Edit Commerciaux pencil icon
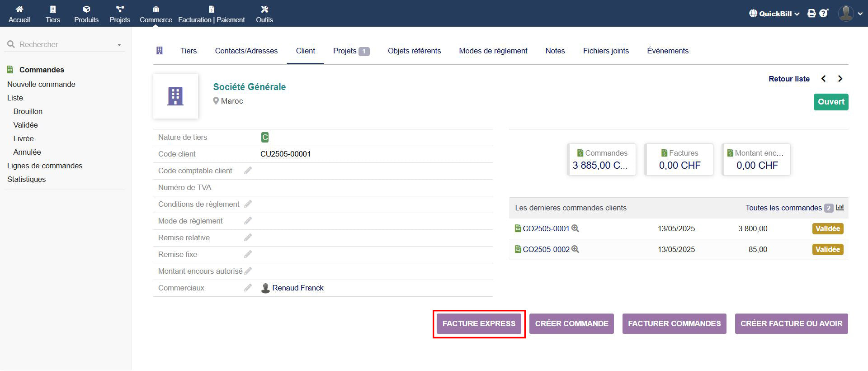 (x=248, y=288)
